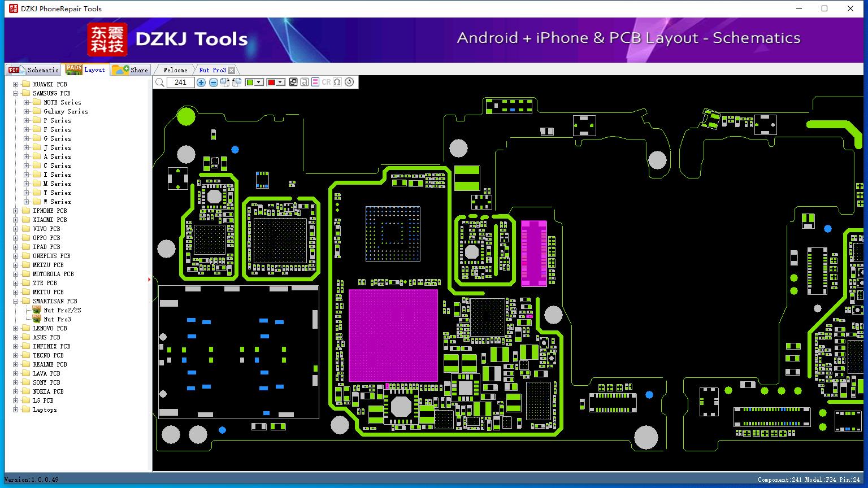Expand the VIVO PCB tree node
868x488 pixels.
point(15,229)
